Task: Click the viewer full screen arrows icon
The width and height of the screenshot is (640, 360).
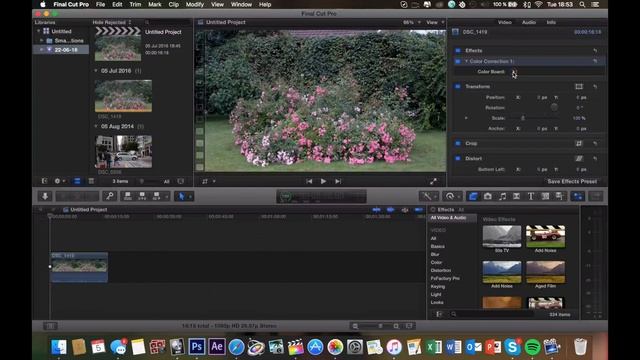Action: pyautogui.click(x=433, y=181)
